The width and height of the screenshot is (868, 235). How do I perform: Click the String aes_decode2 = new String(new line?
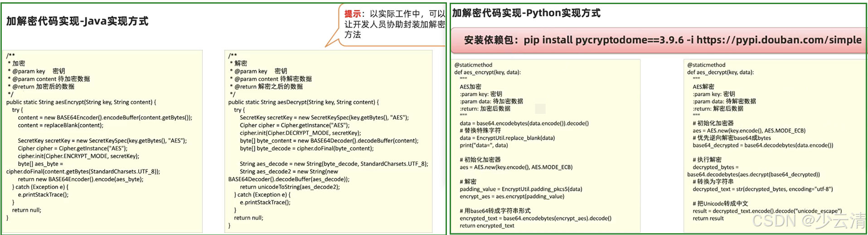coord(289,171)
